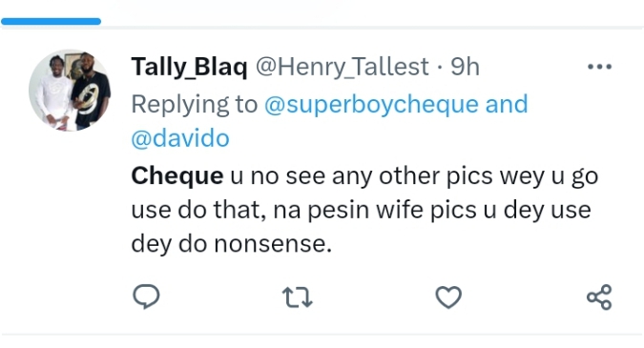Open the reply speech bubble icon
The image size is (644, 348).
point(146,297)
